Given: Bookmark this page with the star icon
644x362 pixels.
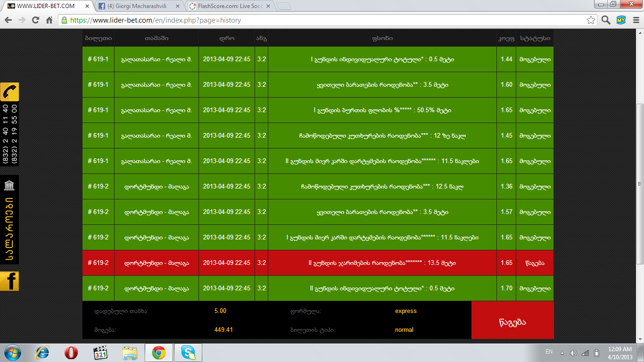Looking at the screenshot, I should (x=591, y=20).
